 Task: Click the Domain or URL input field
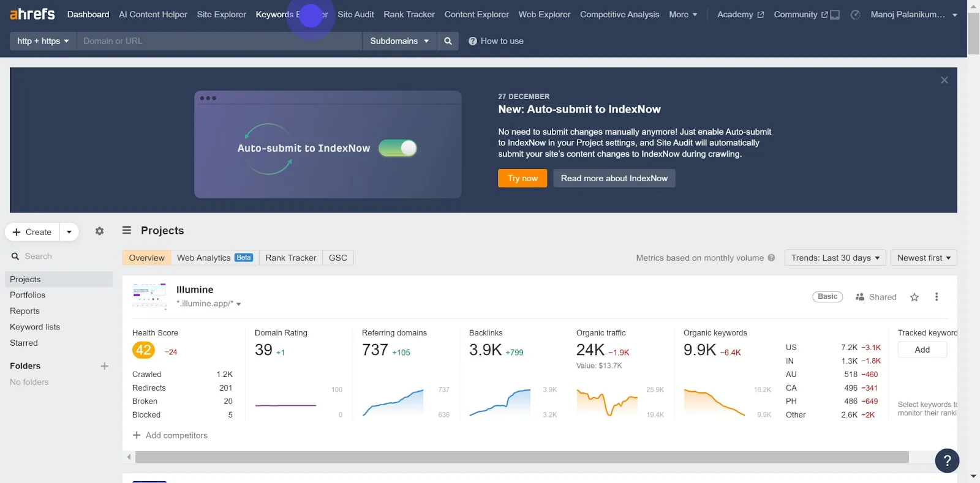click(219, 41)
